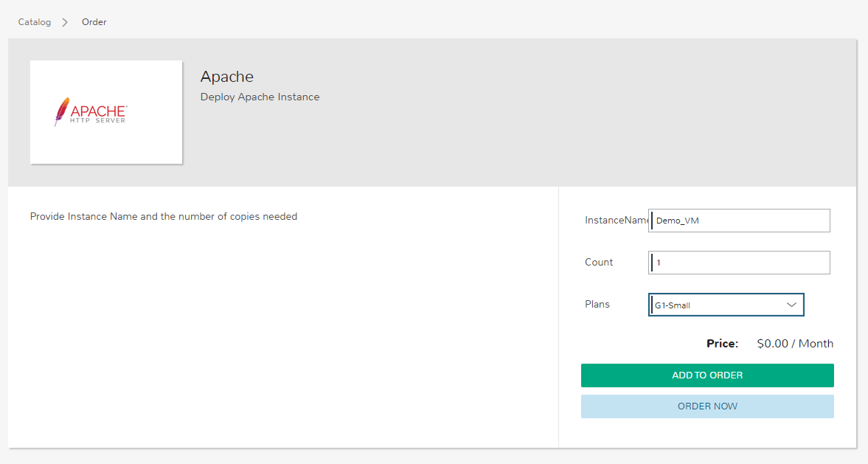Click the $0.00 / Month price value
The height and width of the screenshot is (464, 868).
795,344
